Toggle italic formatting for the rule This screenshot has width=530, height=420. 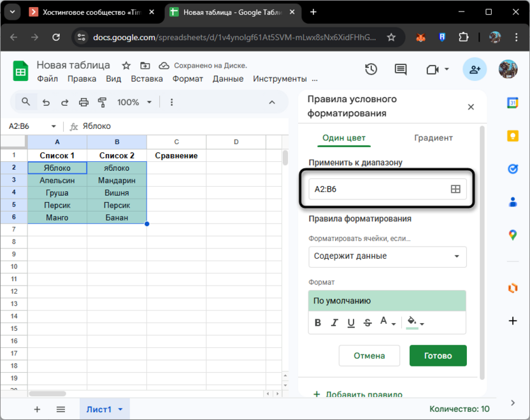pos(334,322)
